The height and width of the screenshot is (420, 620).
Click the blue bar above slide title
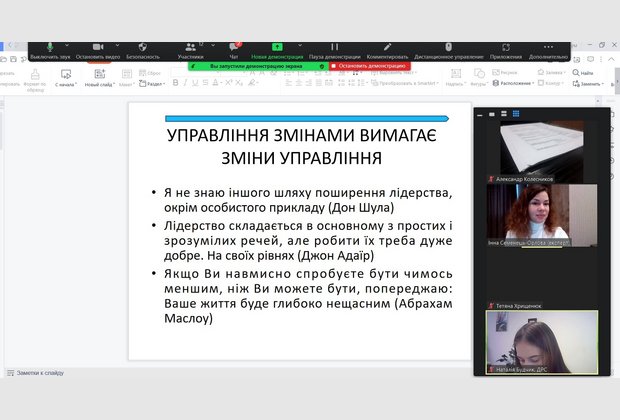pyautogui.click(x=307, y=118)
